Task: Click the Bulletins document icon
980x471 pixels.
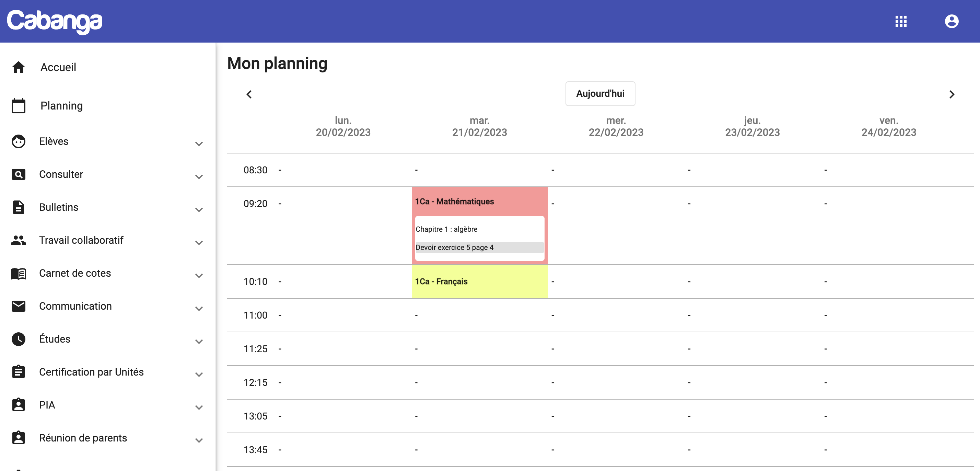Action: (x=18, y=207)
